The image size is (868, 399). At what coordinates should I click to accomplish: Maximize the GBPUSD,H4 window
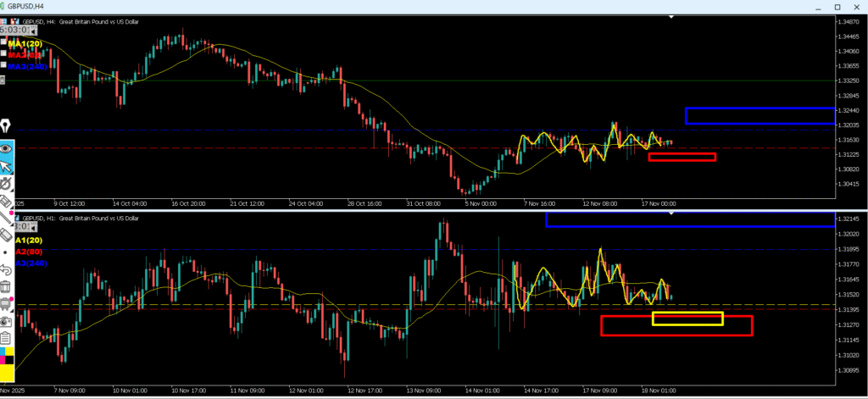pos(837,7)
